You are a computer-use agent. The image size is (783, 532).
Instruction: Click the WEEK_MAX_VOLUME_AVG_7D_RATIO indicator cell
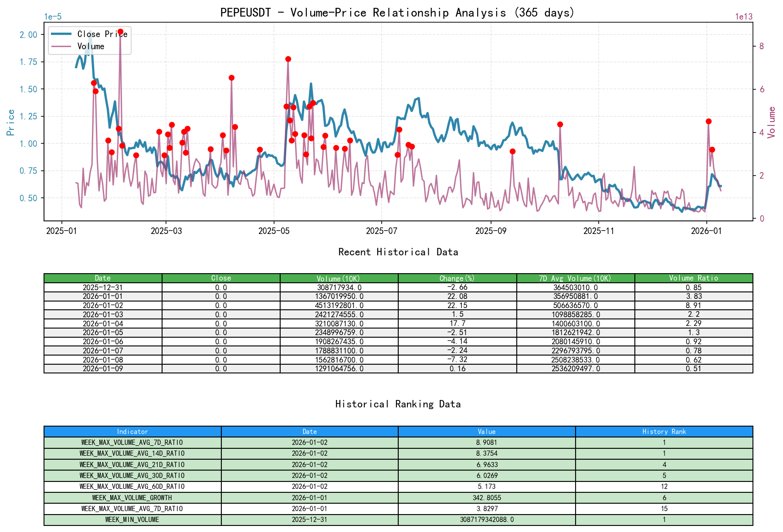pyautogui.click(x=132, y=442)
